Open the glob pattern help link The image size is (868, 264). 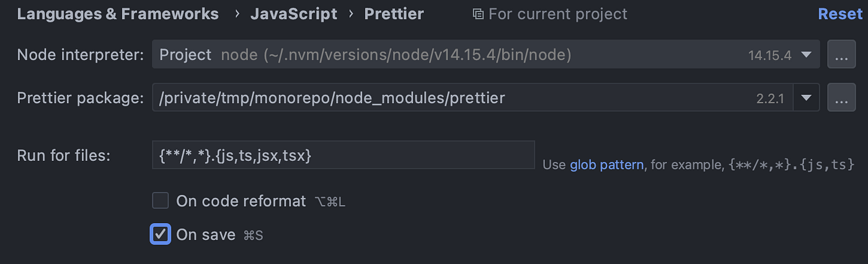pyautogui.click(x=606, y=165)
